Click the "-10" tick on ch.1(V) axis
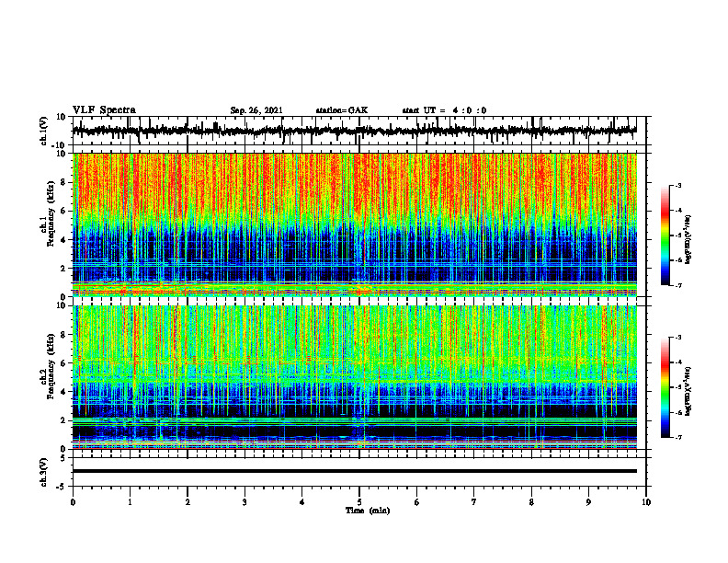The image size is (728, 563). [60, 145]
